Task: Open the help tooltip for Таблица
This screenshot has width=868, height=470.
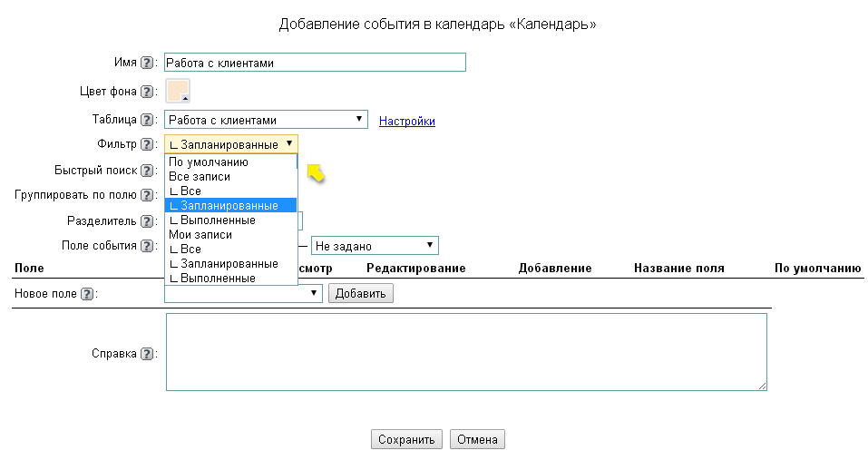Action: 148,120
